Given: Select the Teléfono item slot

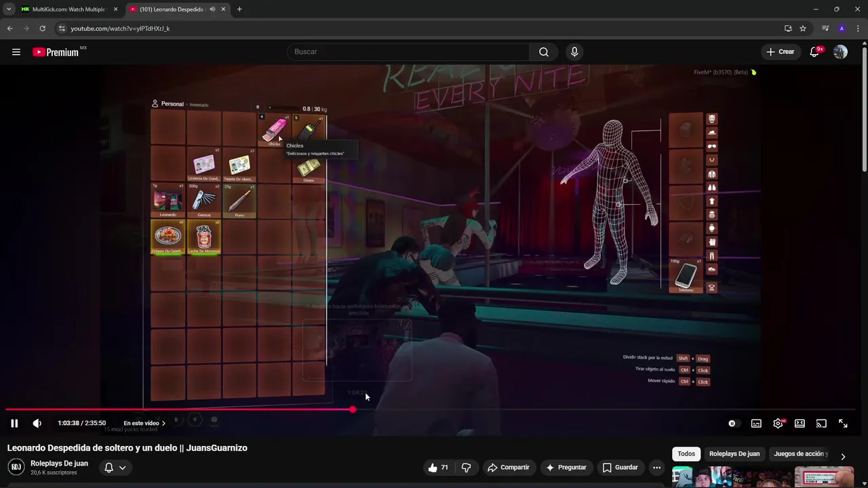Looking at the screenshot, I should click(x=686, y=277).
